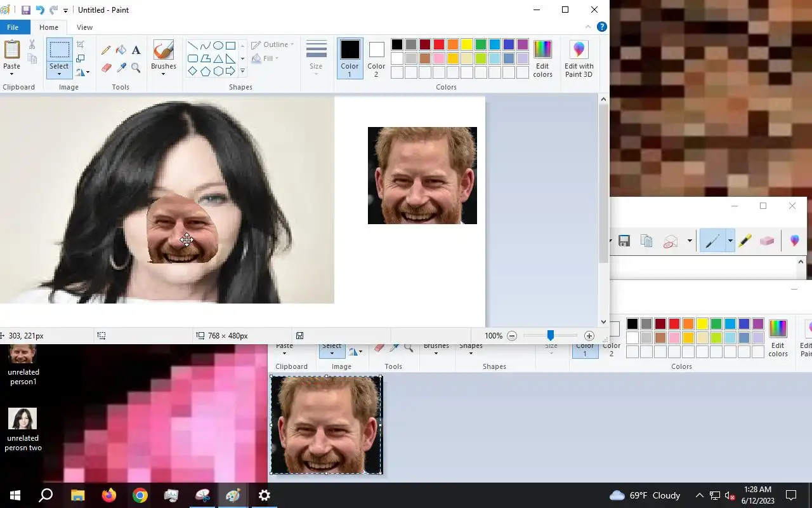Screen dimensions: 812x508
Task: Copy the selection with the Copy icon
Action: [x=32, y=59]
